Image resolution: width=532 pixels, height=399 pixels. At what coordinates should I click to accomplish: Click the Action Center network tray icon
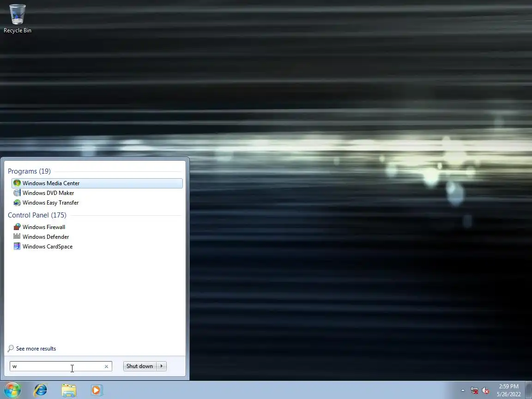[474, 391]
